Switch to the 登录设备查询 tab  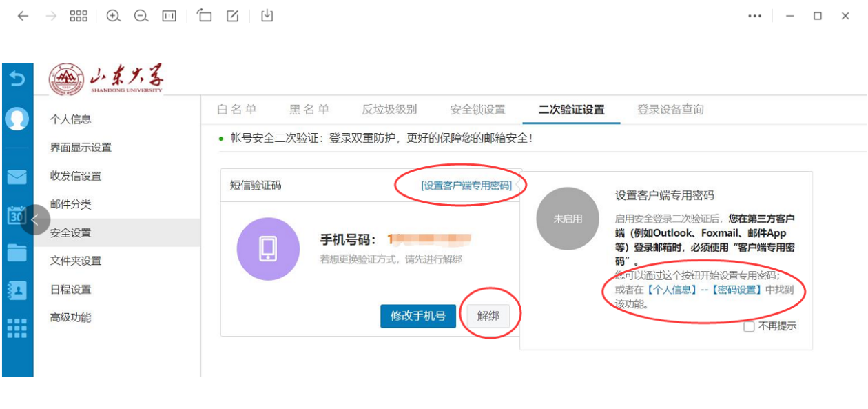coord(670,110)
